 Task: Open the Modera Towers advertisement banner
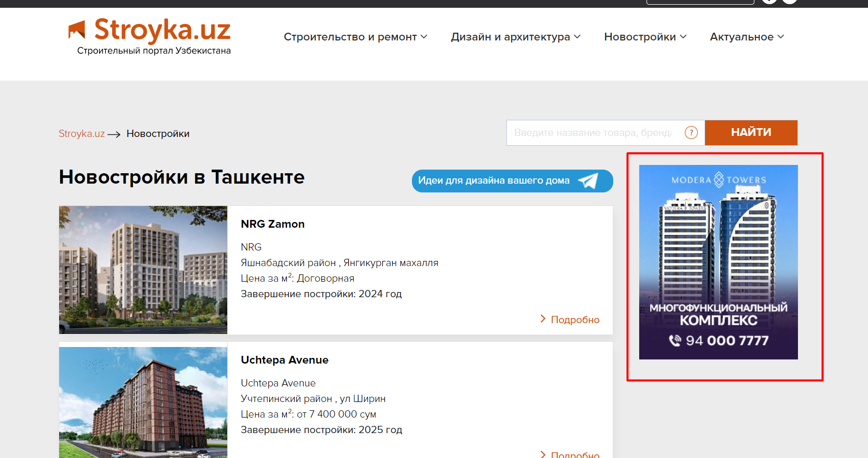pyautogui.click(x=718, y=262)
